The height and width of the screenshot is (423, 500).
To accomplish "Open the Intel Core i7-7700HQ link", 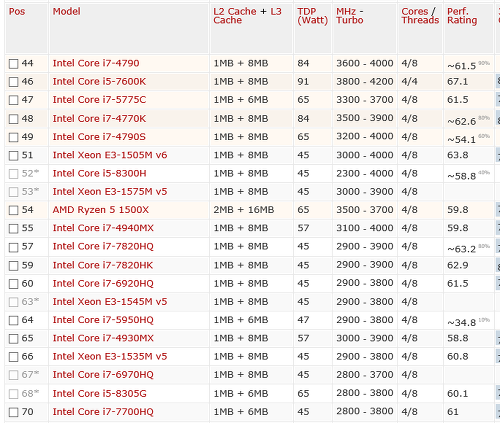I will point(103,412).
